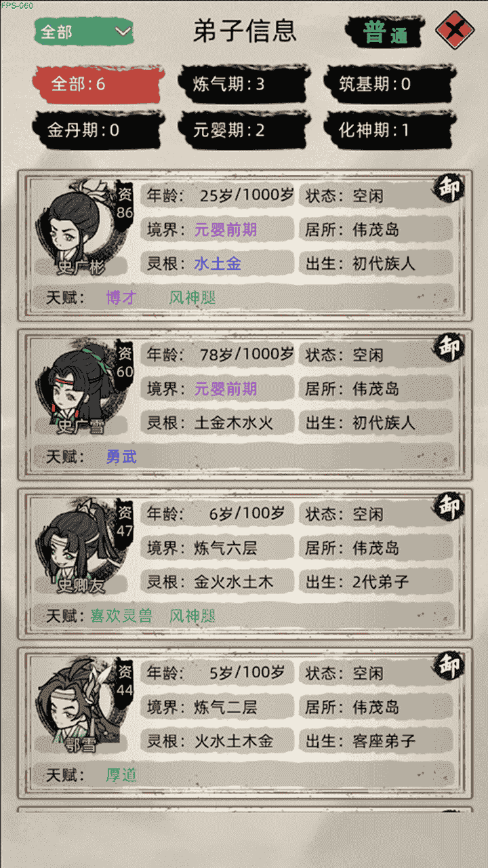Image resolution: width=488 pixels, height=868 pixels.
Task: Filter by 炼气期:3 tab
Action: (x=243, y=84)
